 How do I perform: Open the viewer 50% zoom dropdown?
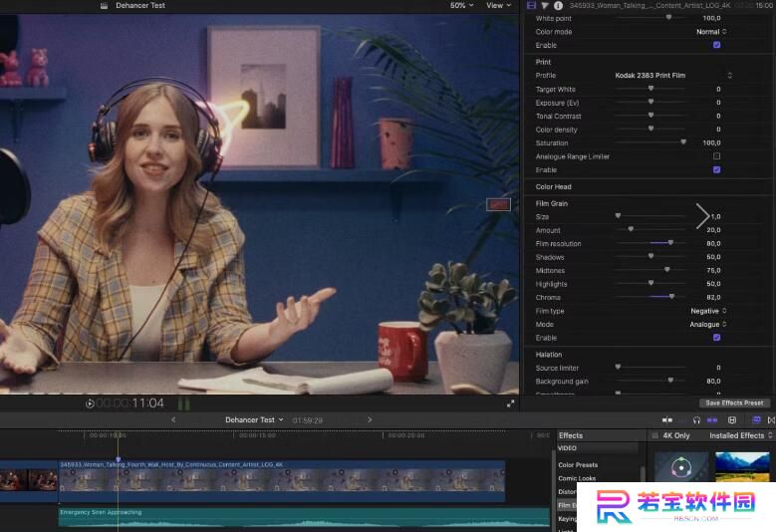[462, 5]
